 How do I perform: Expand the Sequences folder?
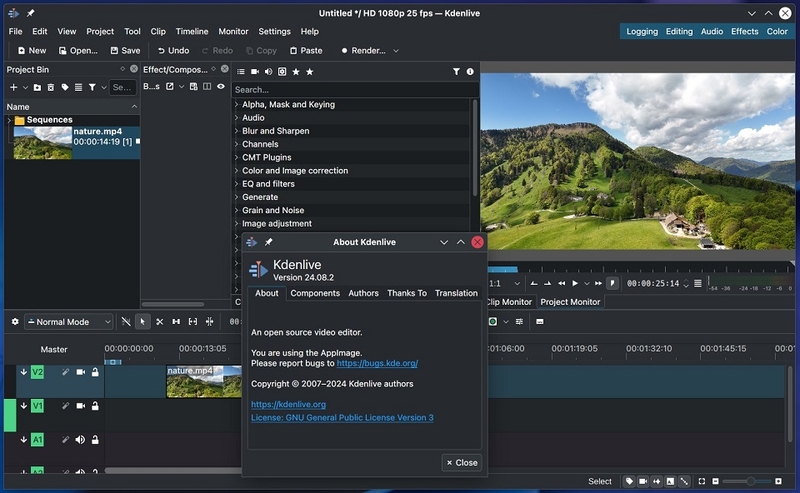pos(9,120)
